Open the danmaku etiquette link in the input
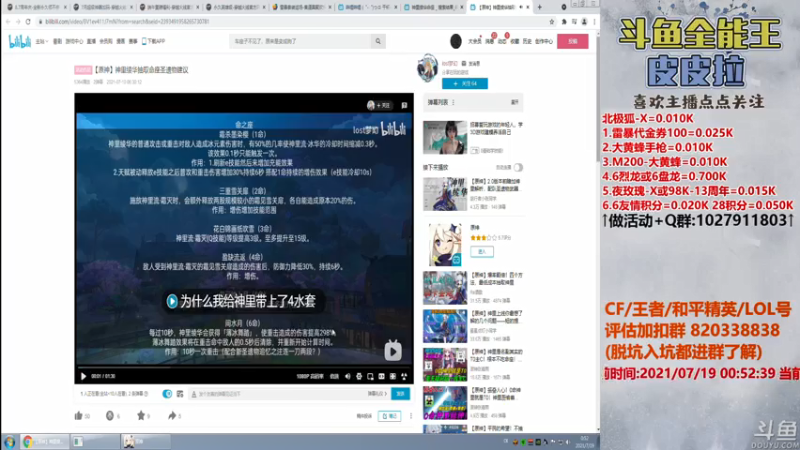 377,394
